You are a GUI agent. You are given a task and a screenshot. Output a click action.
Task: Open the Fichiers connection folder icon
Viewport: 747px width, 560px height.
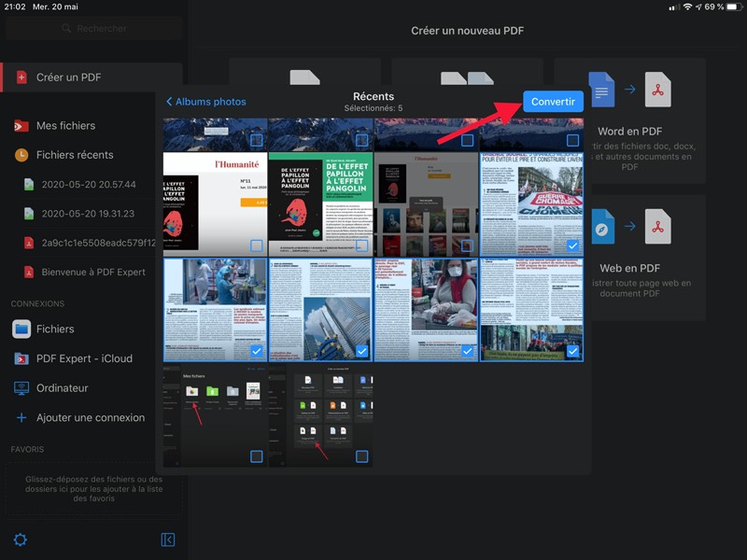21,329
